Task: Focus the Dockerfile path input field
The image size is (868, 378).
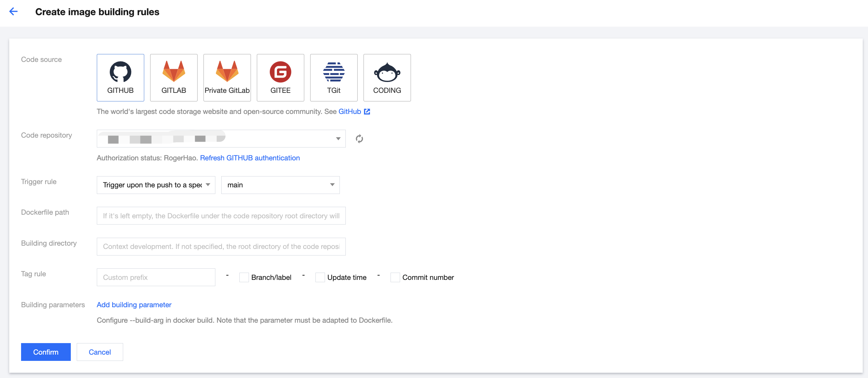Action: pos(221,216)
